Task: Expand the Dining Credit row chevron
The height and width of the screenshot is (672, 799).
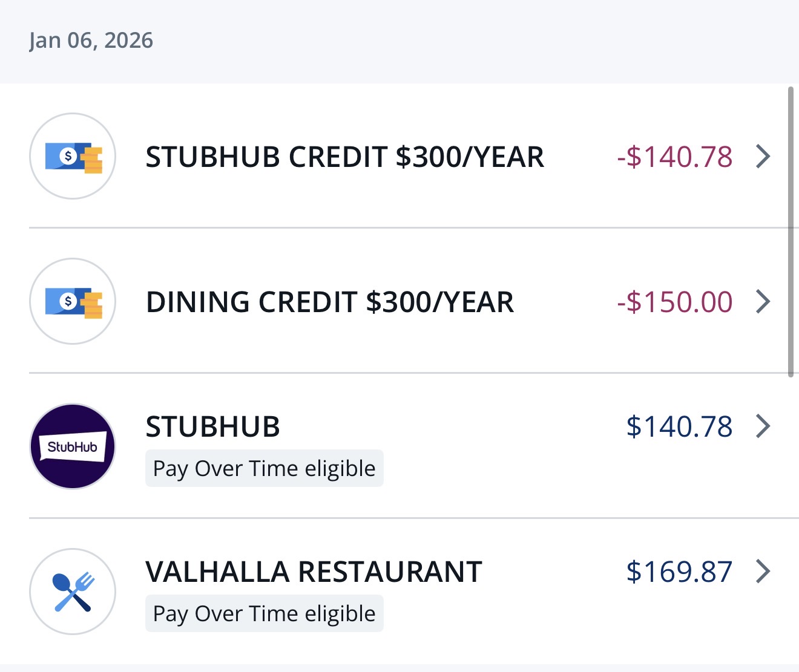Action: click(763, 302)
